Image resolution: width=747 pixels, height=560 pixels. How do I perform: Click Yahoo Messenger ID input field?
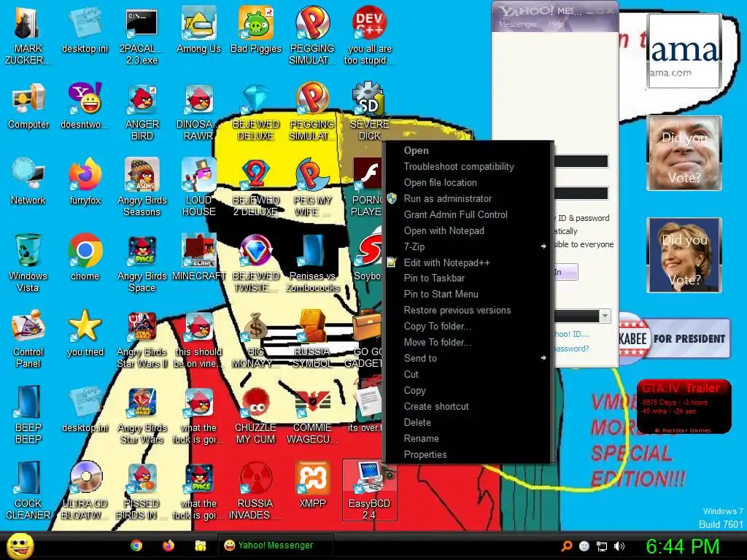click(x=581, y=161)
